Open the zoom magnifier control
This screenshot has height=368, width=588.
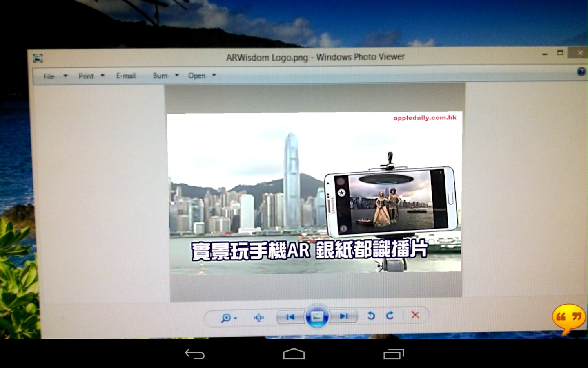[x=226, y=318]
